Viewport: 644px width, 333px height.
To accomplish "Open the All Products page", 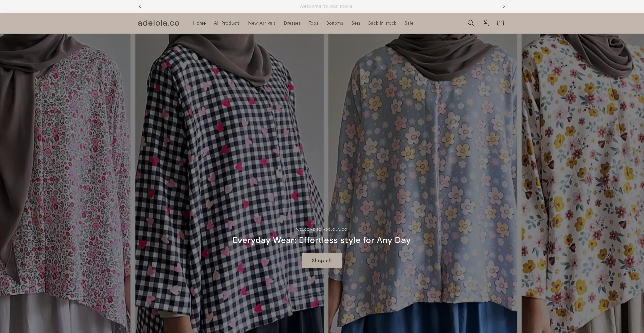I will (x=227, y=23).
